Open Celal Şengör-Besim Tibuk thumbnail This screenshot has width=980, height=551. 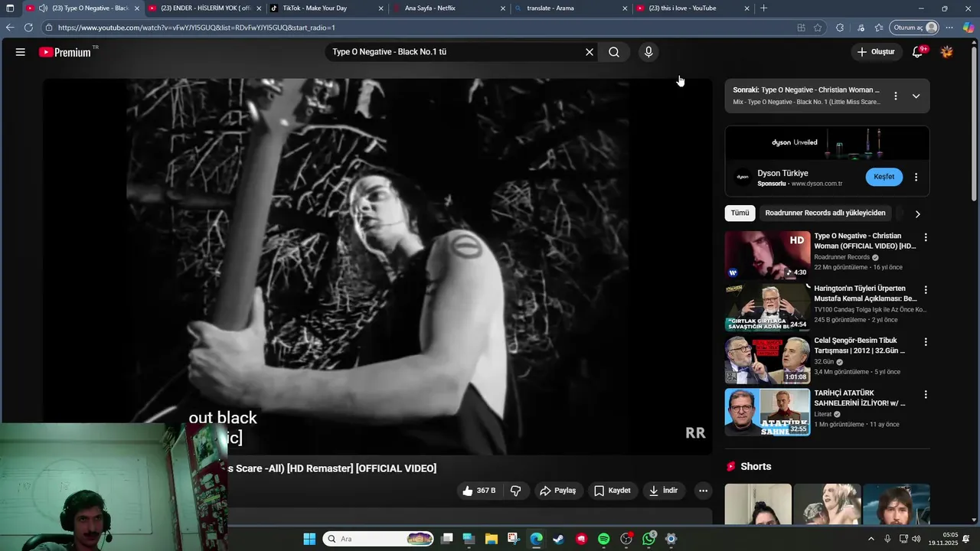click(x=767, y=360)
